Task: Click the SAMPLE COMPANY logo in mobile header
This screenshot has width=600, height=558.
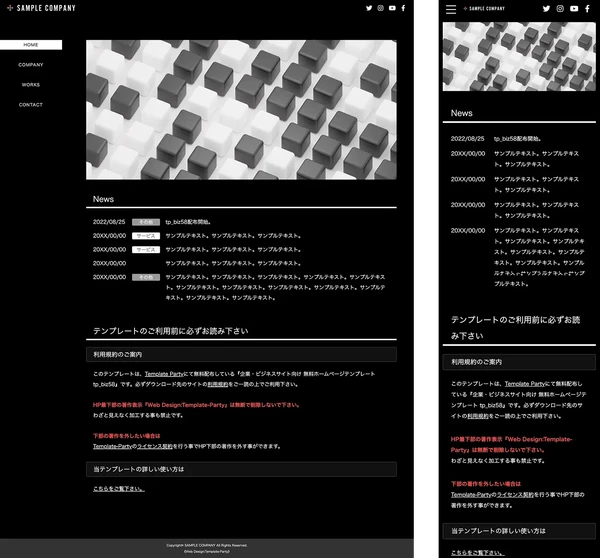Action: pos(484,8)
